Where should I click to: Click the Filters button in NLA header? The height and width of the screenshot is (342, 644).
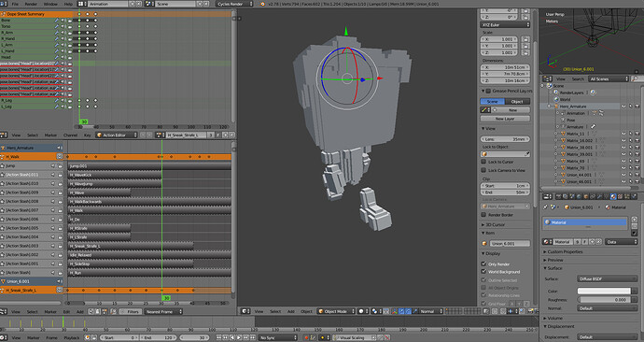[130, 311]
